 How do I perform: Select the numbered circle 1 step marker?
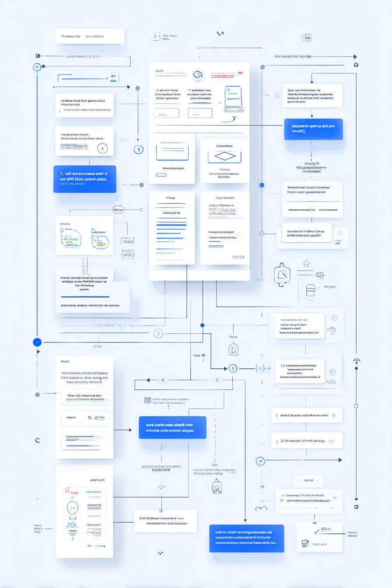(233, 368)
